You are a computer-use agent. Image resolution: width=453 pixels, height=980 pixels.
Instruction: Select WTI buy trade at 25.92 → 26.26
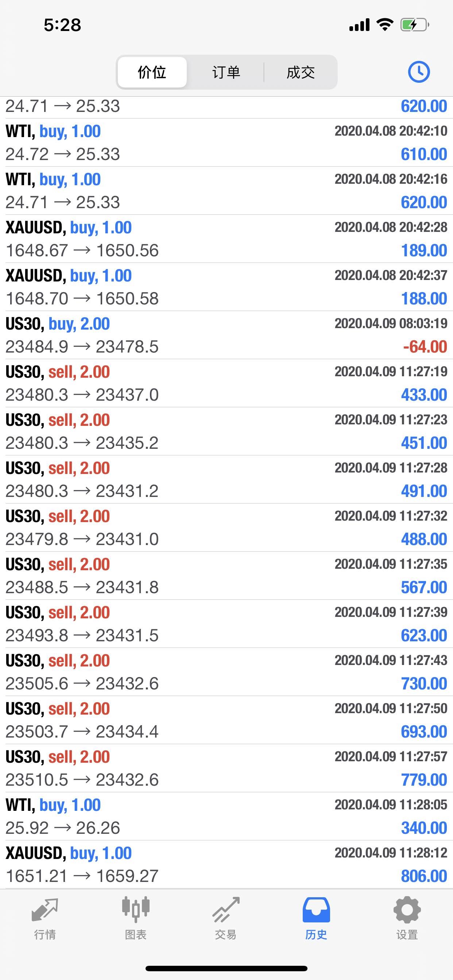226,816
